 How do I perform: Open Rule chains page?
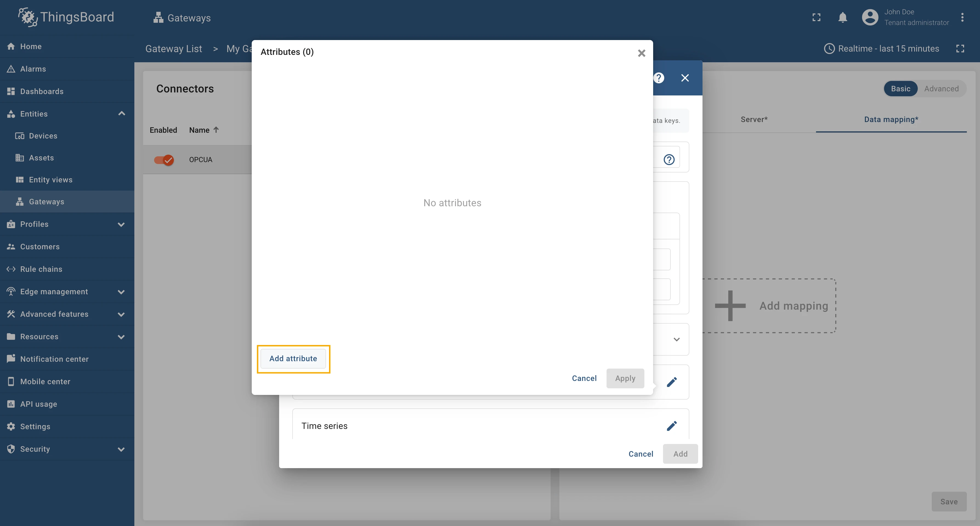67,269
